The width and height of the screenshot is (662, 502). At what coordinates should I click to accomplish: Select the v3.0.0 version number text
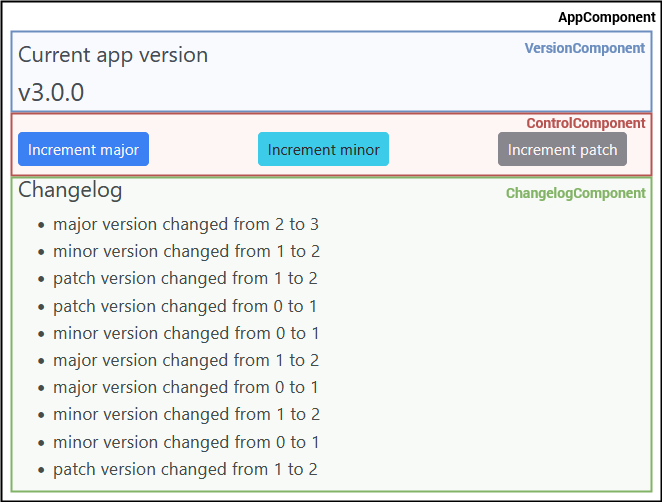51,92
